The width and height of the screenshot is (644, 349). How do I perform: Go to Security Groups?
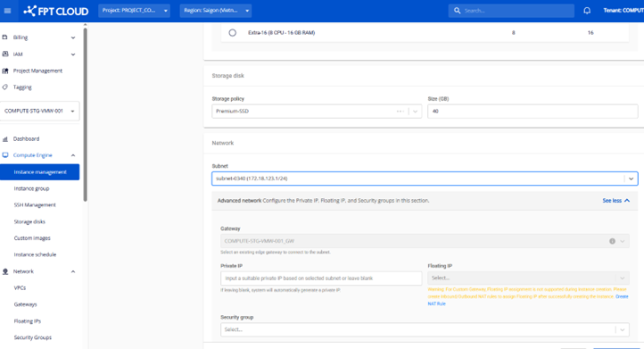(33, 337)
